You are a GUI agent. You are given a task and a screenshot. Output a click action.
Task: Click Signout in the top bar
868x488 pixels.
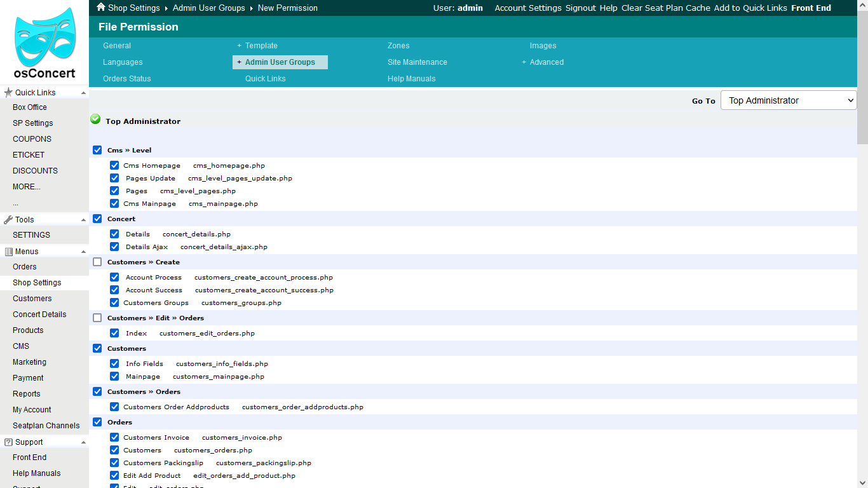click(581, 8)
